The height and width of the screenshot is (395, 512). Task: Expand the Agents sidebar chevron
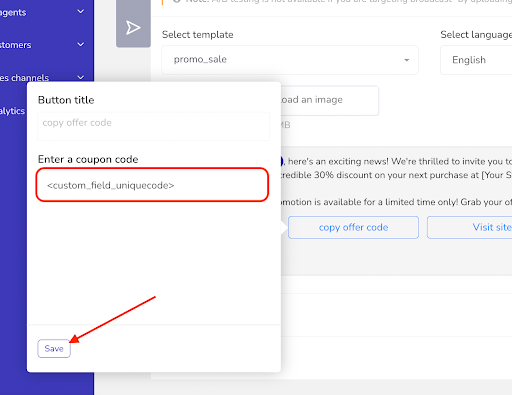point(81,12)
